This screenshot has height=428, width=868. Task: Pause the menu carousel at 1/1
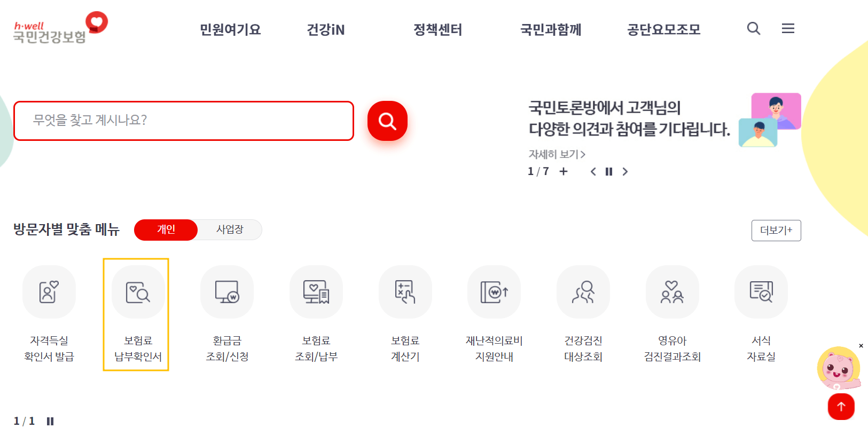50,422
